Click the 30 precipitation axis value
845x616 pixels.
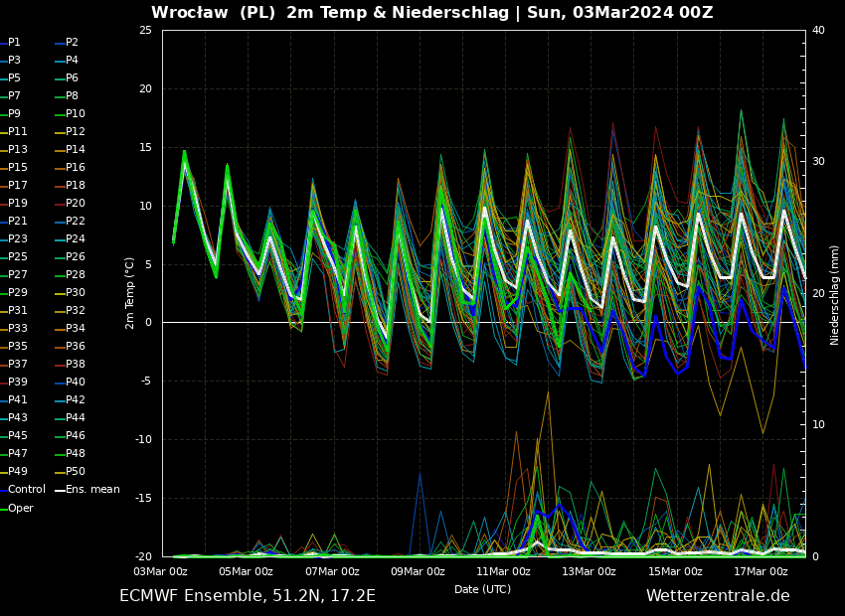(818, 162)
